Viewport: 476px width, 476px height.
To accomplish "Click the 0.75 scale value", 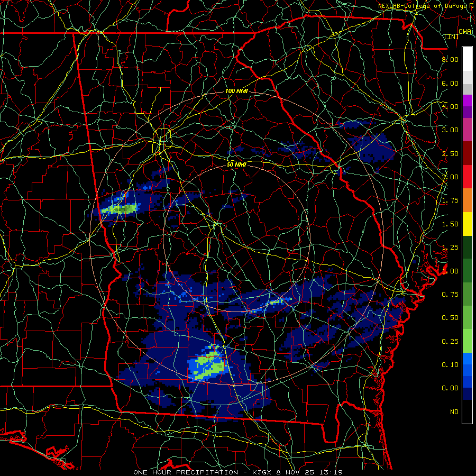I will (450, 295).
